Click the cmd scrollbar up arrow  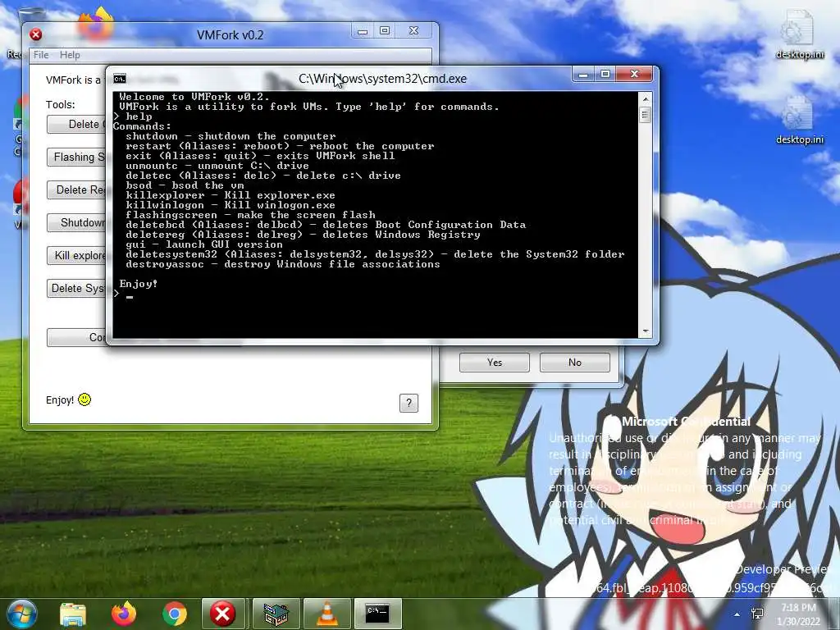pyautogui.click(x=645, y=99)
